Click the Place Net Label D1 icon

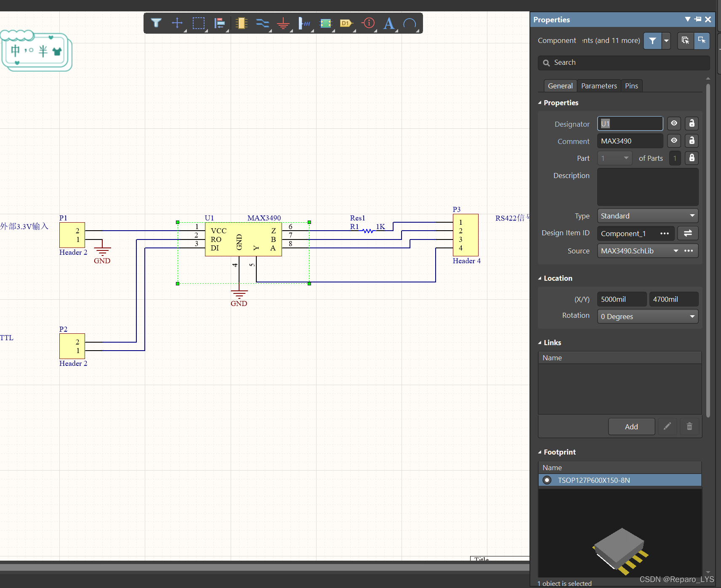(346, 23)
